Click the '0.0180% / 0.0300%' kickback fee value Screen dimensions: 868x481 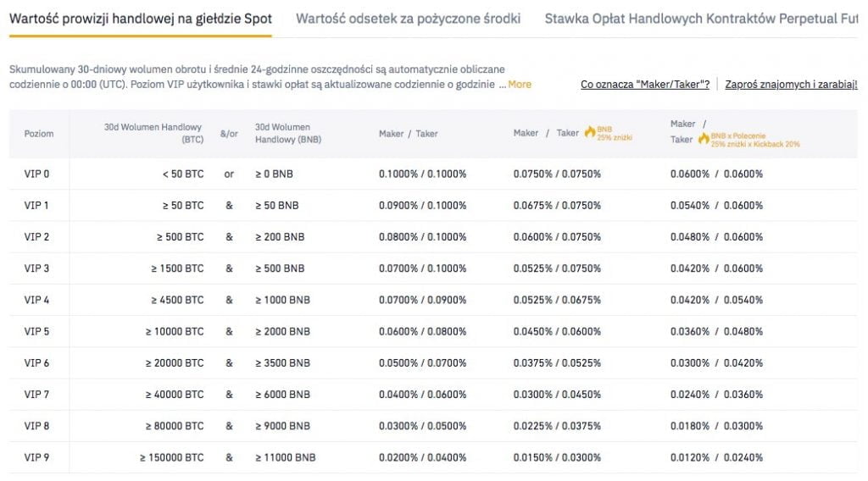pyautogui.click(x=716, y=426)
